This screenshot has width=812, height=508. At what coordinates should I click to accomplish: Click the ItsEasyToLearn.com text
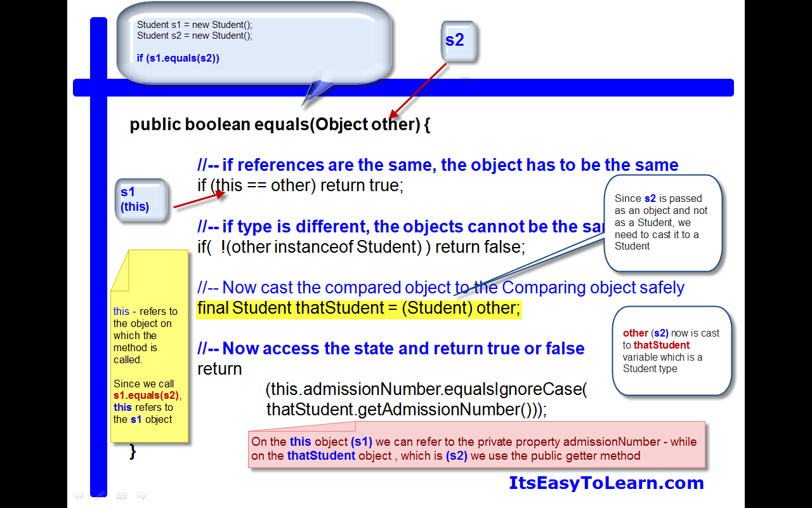(606, 483)
